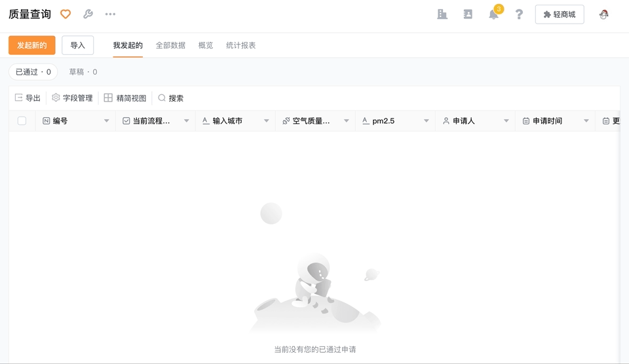Click the 发起新的 button
629x364 pixels.
(x=31, y=45)
